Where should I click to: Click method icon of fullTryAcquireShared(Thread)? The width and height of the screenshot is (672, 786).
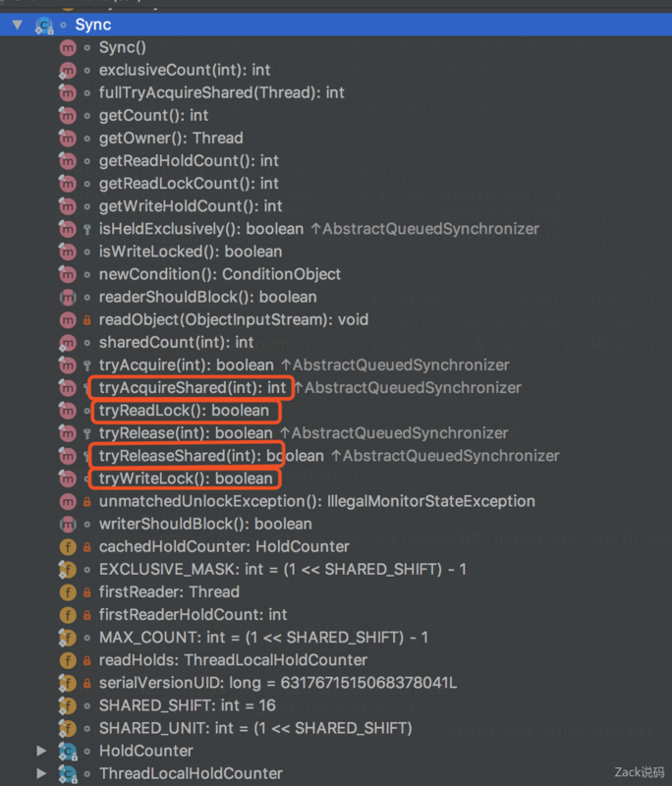[x=68, y=92]
